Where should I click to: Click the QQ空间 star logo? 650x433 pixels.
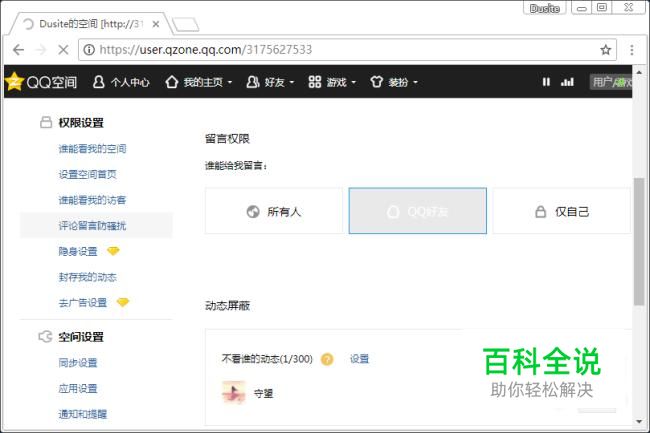tap(14, 82)
